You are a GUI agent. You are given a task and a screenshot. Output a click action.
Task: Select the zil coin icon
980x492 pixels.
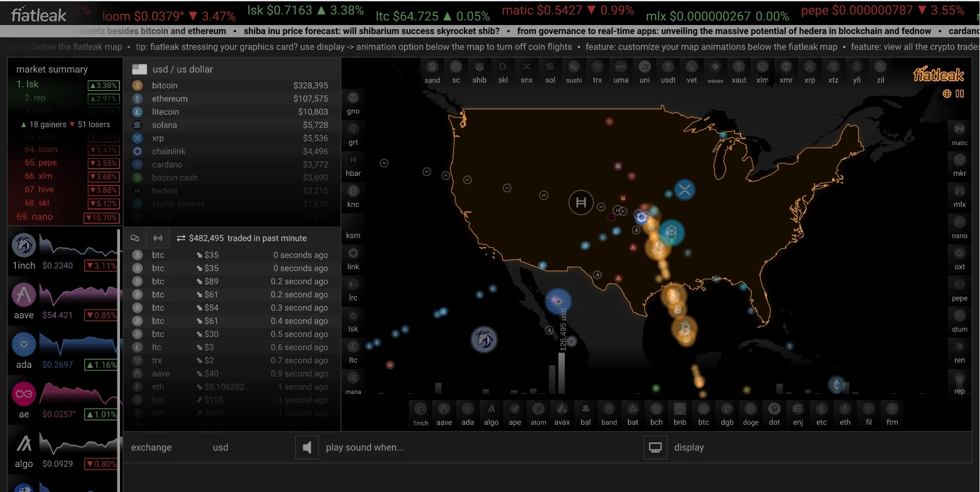880,71
